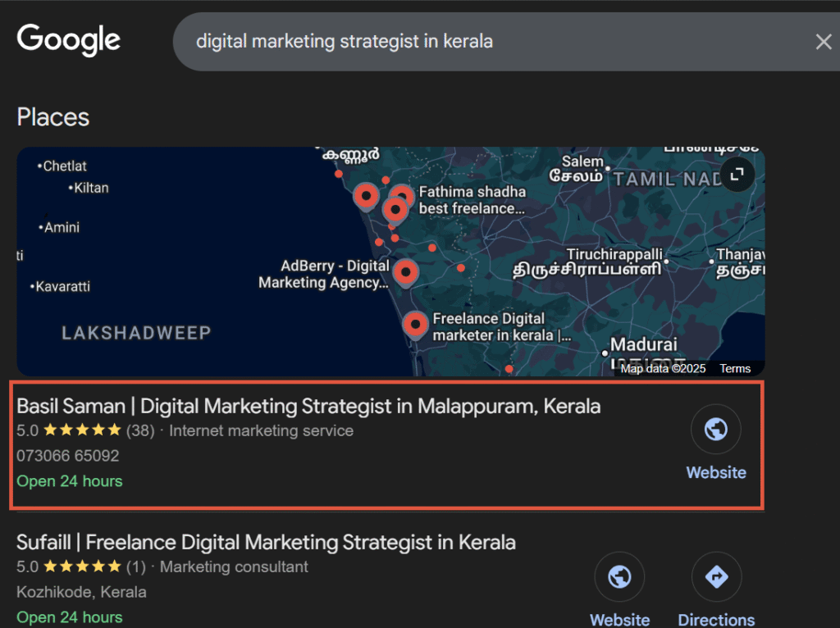Click the search query input field

click(492, 41)
